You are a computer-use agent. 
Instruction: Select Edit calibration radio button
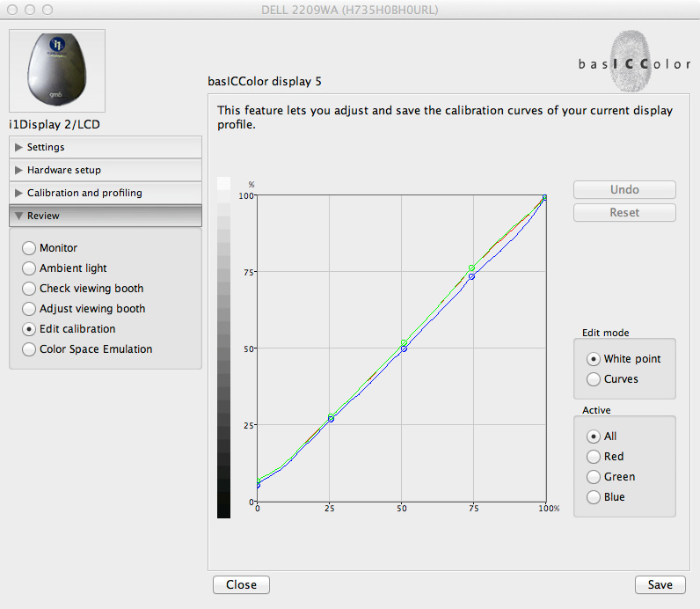click(29, 329)
